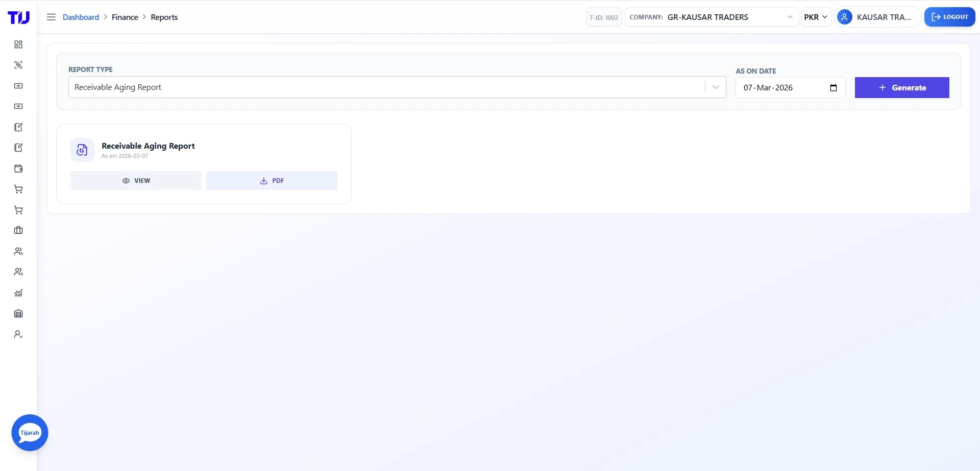Click the Generate button
The height and width of the screenshot is (471, 980).
click(901, 88)
